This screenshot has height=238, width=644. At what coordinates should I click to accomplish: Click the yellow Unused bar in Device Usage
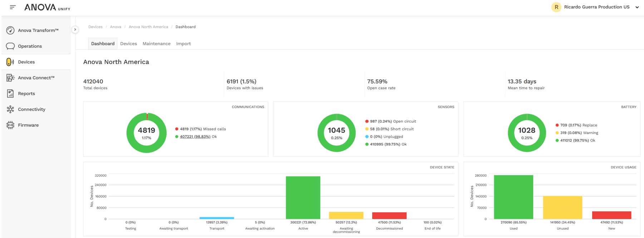click(x=562, y=208)
